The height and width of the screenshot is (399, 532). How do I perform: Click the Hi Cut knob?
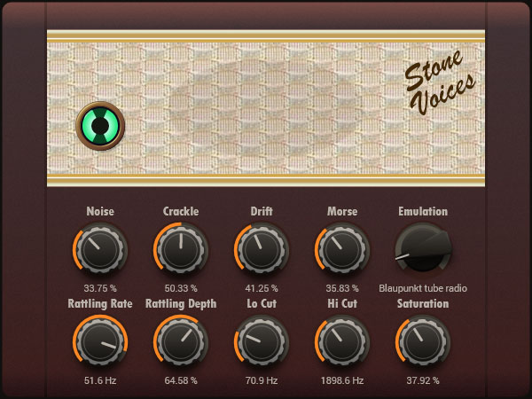click(342, 342)
